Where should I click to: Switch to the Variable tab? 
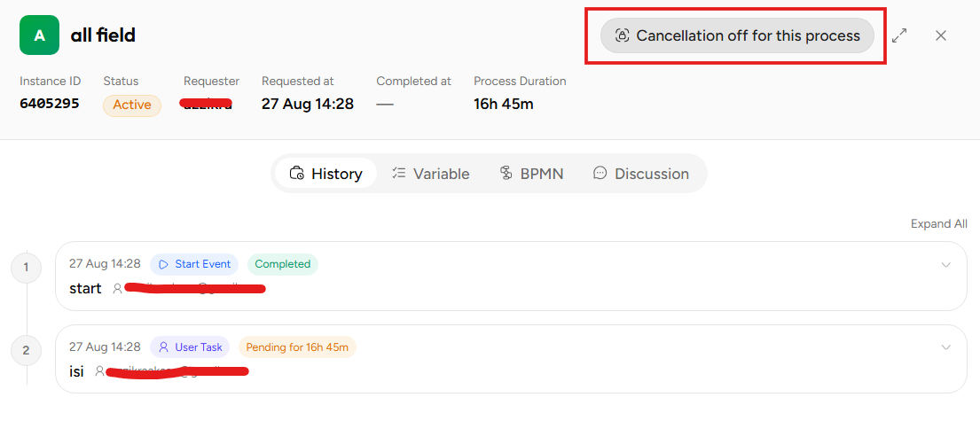431,174
